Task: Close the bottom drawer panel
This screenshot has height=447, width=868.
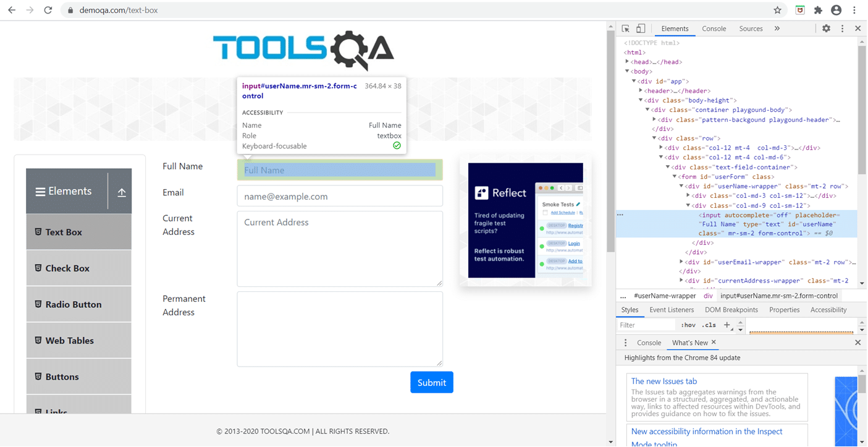Action: pyautogui.click(x=857, y=343)
